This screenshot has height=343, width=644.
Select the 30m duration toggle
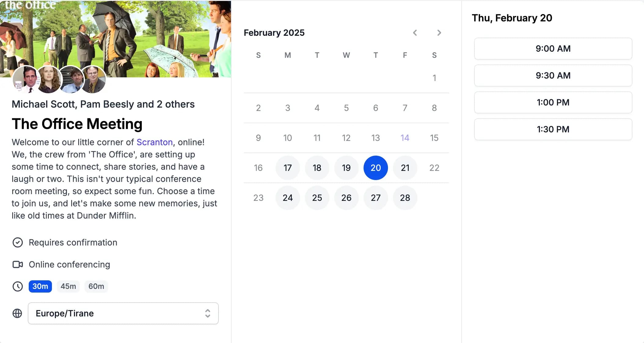pyautogui.click(x=40, y=286)
